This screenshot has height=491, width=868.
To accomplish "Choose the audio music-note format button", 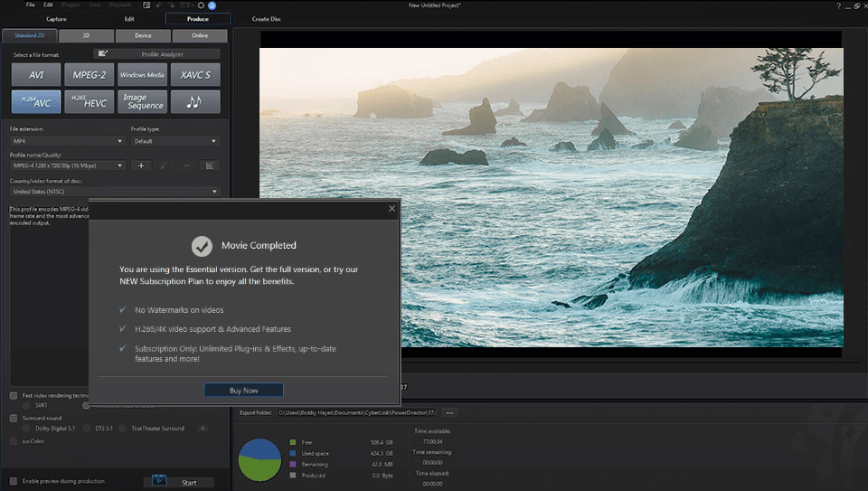I will (x=195, y=102).
